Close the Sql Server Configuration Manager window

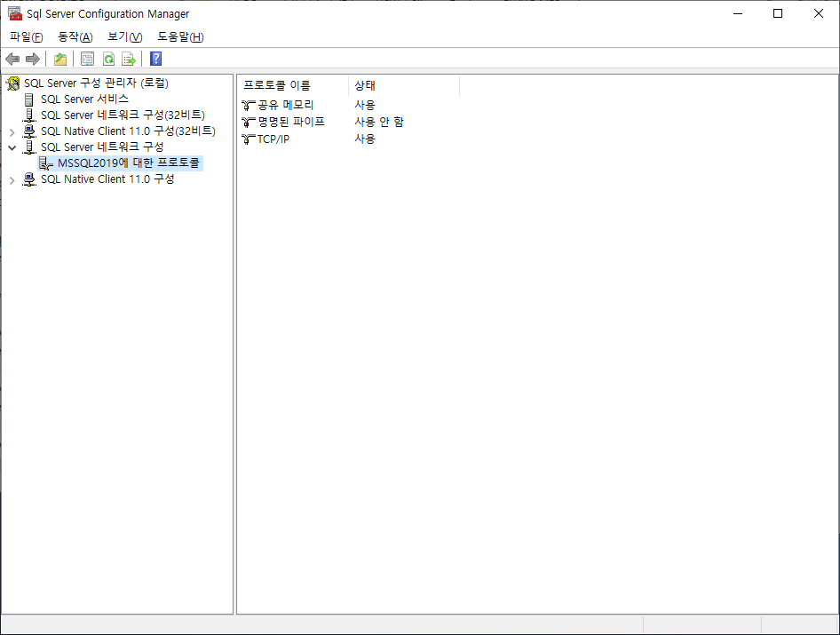pos(819,13)
